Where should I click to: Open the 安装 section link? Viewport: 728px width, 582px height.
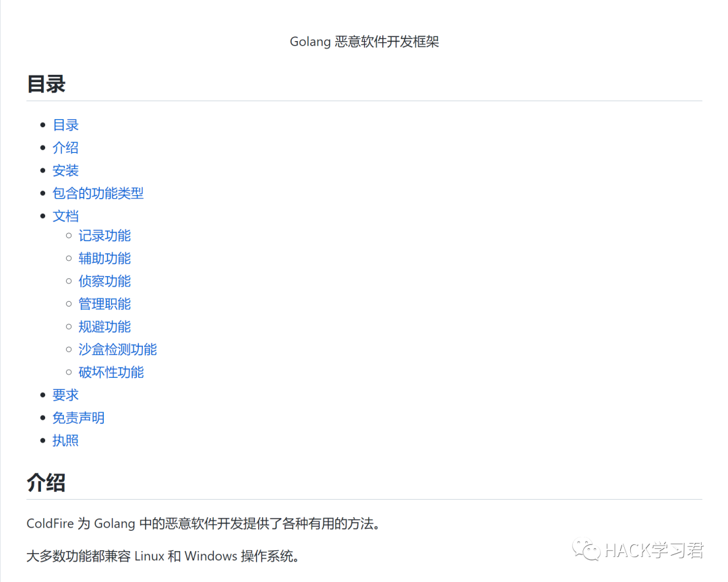click(65, 170)
